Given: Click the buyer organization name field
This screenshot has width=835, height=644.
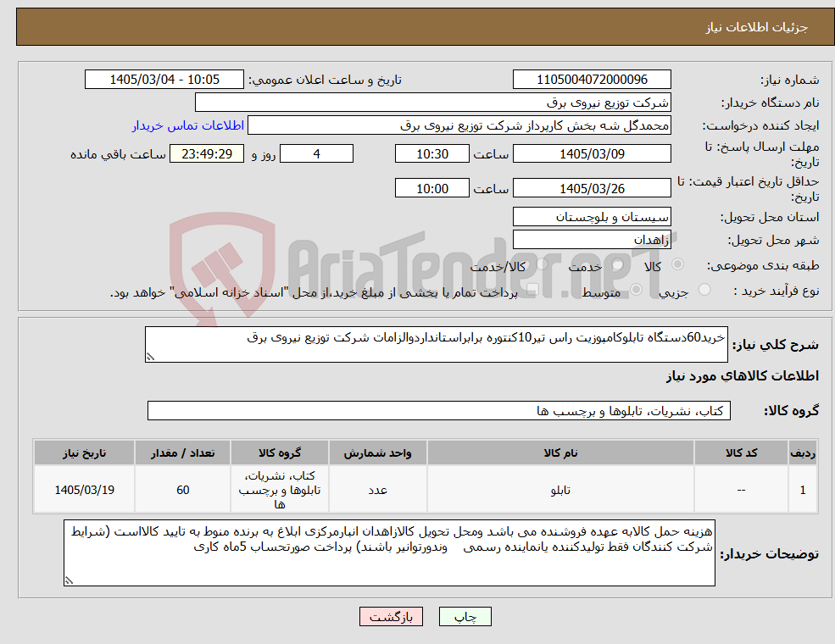Looking at the screenshot, I should (433, 103).
